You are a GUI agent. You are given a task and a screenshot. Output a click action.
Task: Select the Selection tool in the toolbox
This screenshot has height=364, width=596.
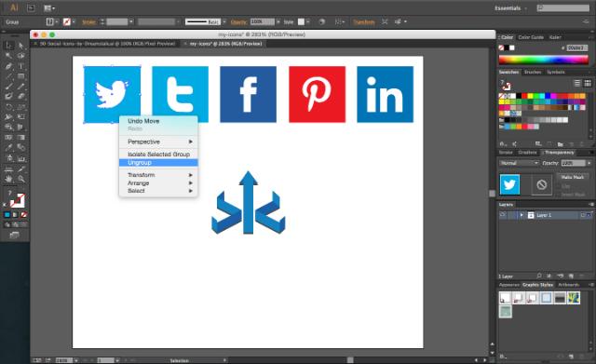click(8, 46)
